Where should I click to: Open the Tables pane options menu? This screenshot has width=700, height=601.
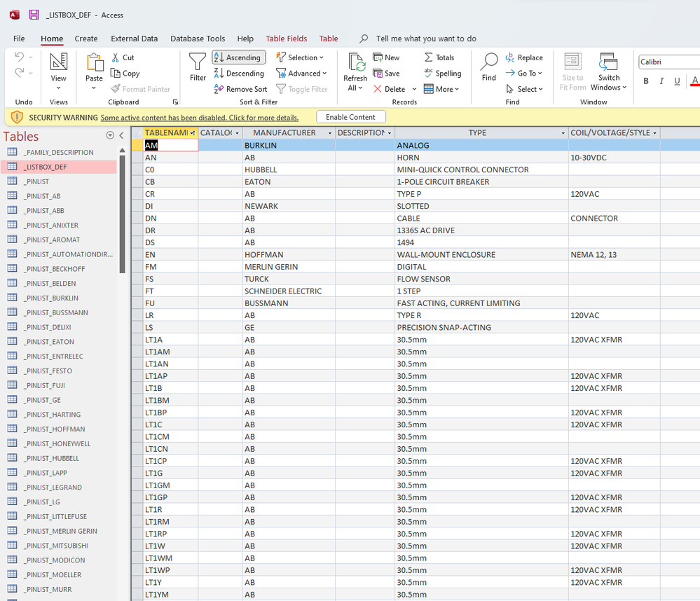[x=110, y=135]
